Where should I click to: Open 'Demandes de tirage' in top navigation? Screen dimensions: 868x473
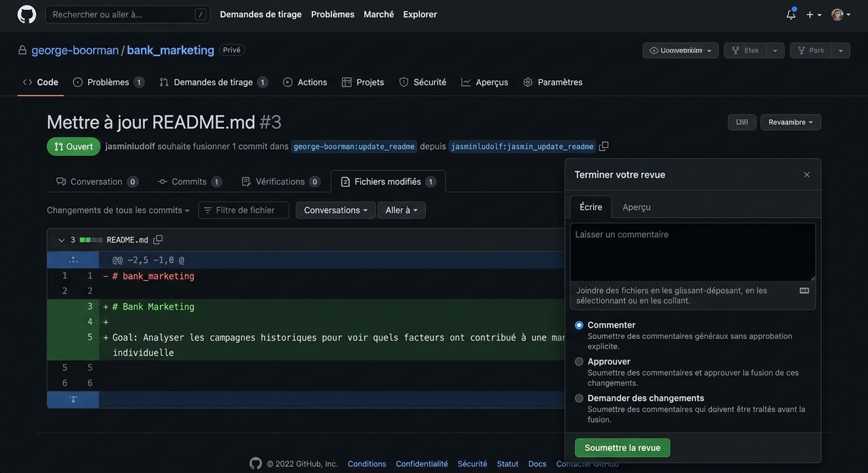click(x=261, y=14)
